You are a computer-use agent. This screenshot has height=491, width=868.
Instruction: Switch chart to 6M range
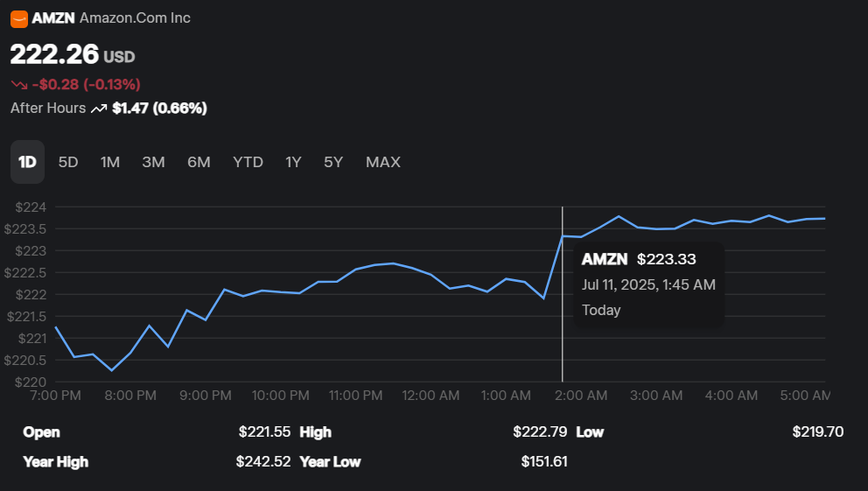click(x=199, y=162)
